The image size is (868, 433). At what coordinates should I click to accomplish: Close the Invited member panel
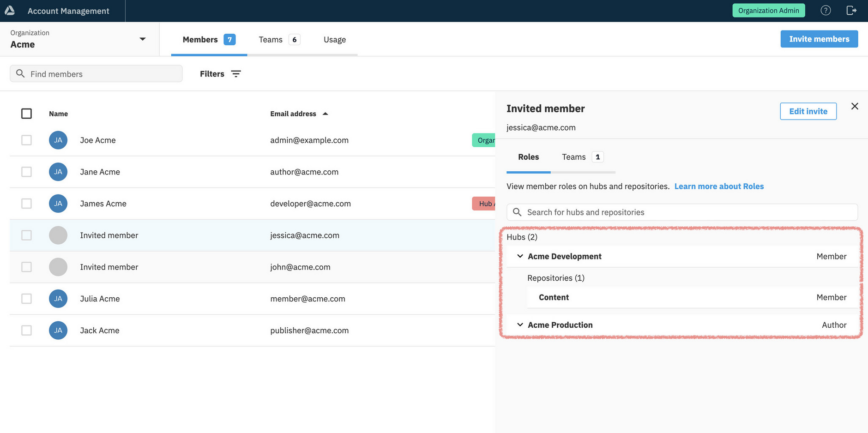[x=855, y=106]
